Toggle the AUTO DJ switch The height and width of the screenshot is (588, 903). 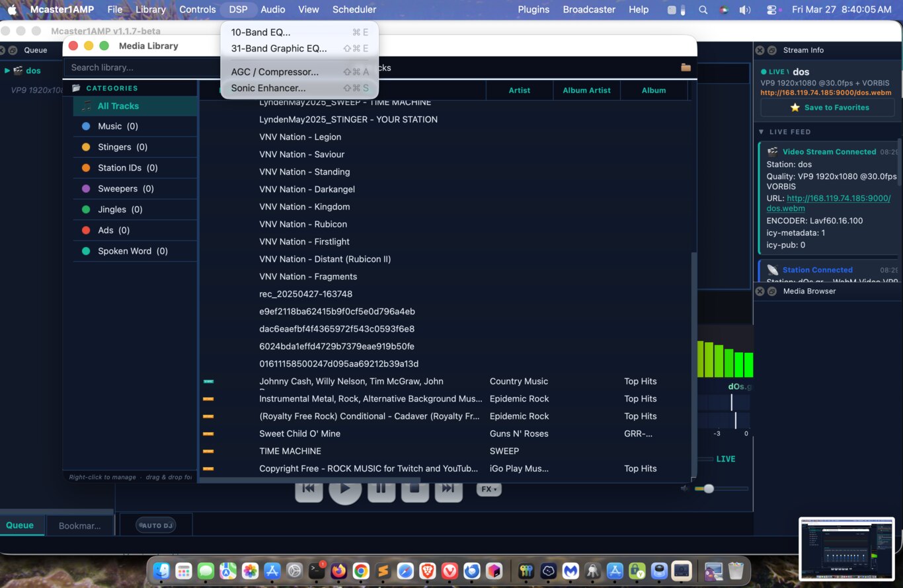click(155, 525)
